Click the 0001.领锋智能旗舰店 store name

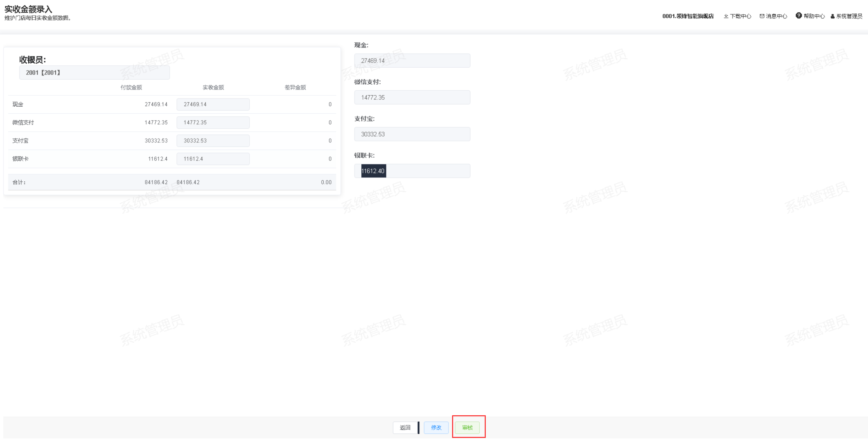(688, 16)
